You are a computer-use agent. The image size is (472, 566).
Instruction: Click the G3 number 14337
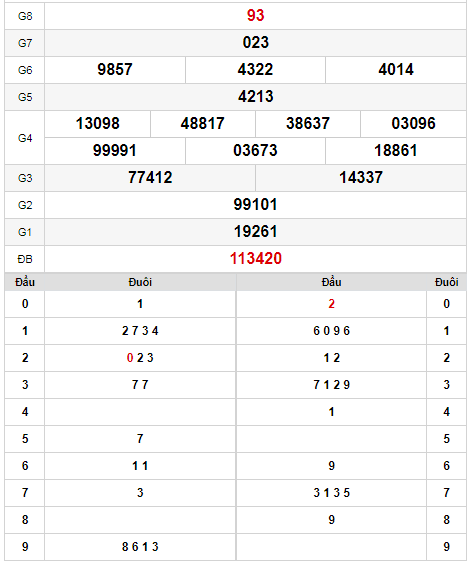361,178
